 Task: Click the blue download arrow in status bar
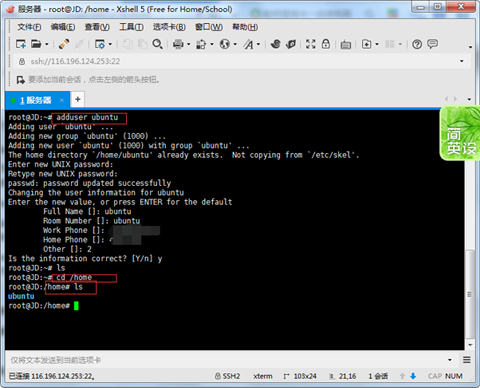(x=413, y=376)
